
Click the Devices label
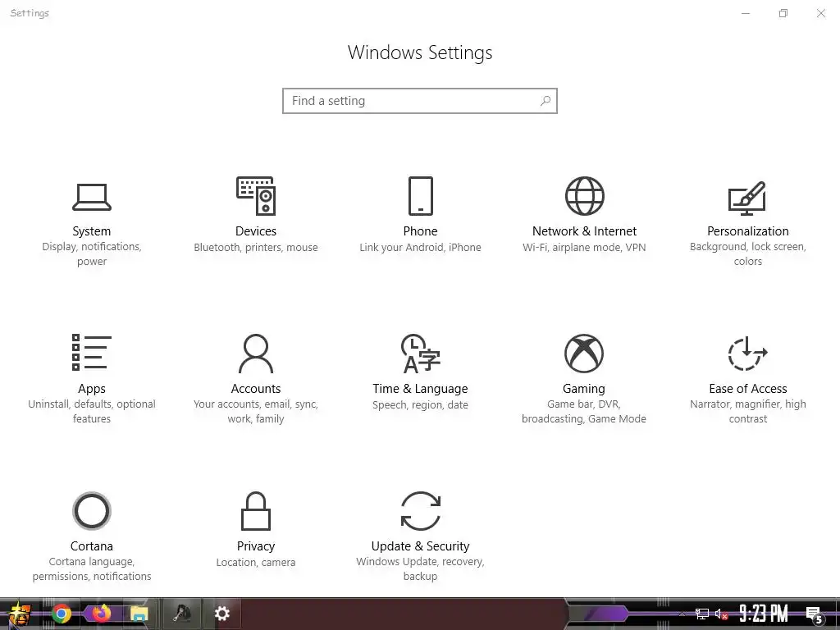[x=256, y=231]
